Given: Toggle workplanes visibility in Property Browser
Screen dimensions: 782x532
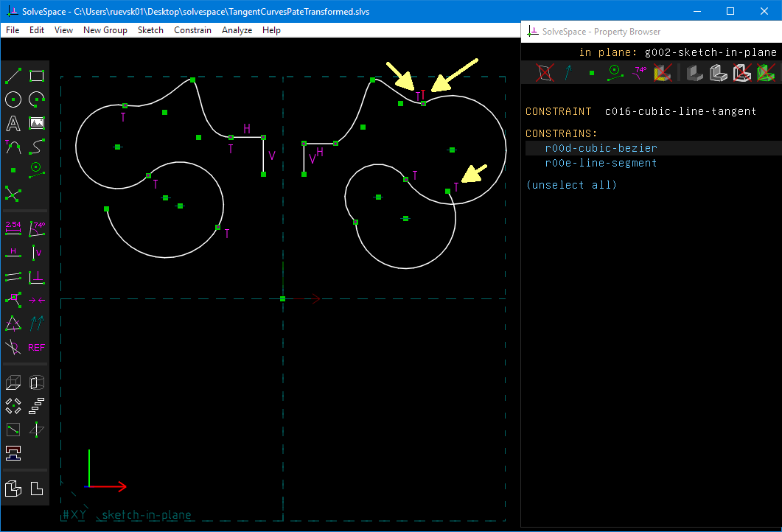Looking at the screenshot, I should (545, 73).
